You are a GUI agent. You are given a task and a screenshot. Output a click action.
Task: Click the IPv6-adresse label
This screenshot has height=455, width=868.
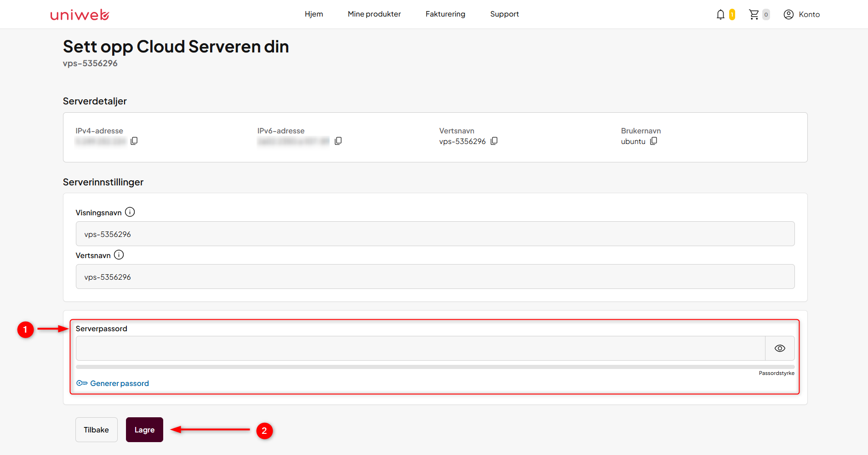(281, 131)
